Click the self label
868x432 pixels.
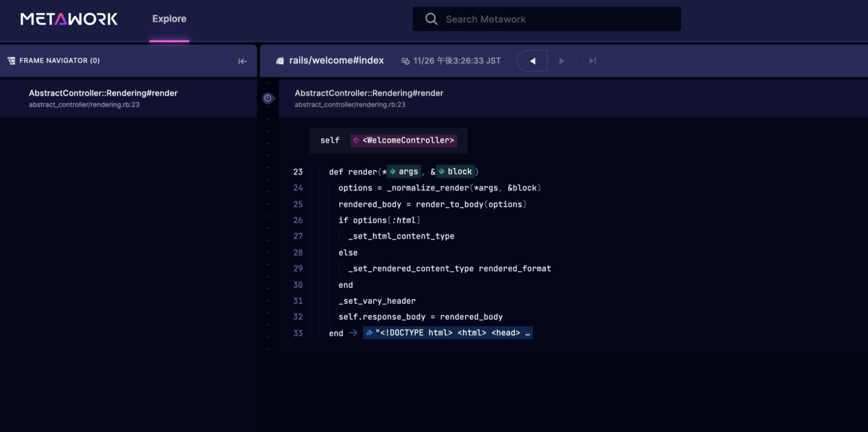(330, 140)
